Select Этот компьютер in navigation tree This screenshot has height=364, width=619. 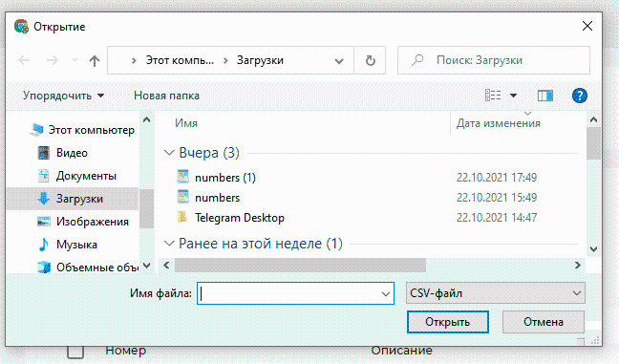coord(91,130)
